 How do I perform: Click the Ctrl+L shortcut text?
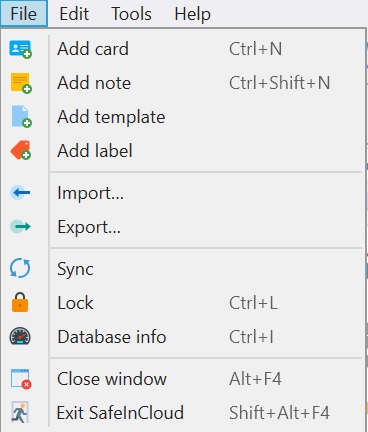coord(253,303)
